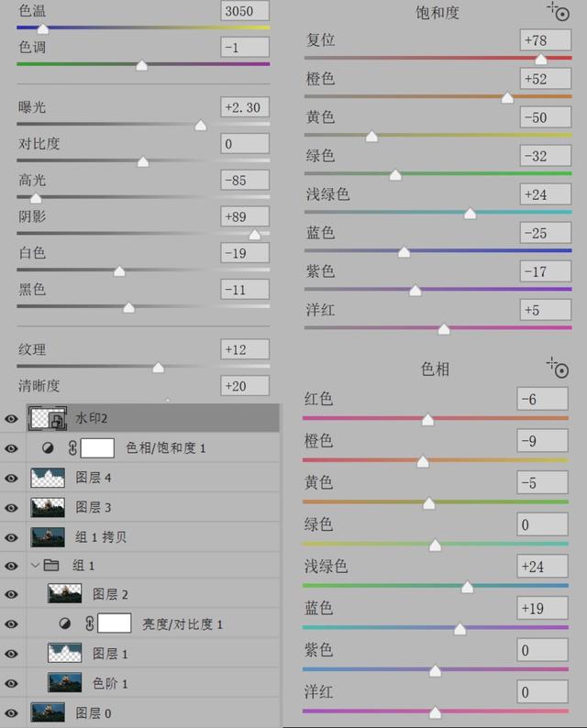
Task: Click the mask link icon on 亮度/对比度 1
Action: click(90, 623)
